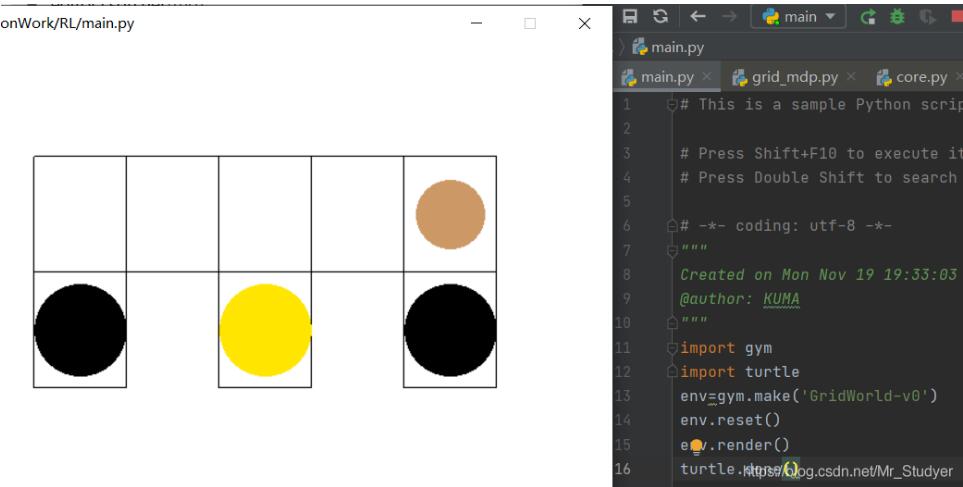The height and width of the screenshot is (487, 963).
Task: Switch to the core.py tab
Action: pyautogui.click(x=913, y=77)
